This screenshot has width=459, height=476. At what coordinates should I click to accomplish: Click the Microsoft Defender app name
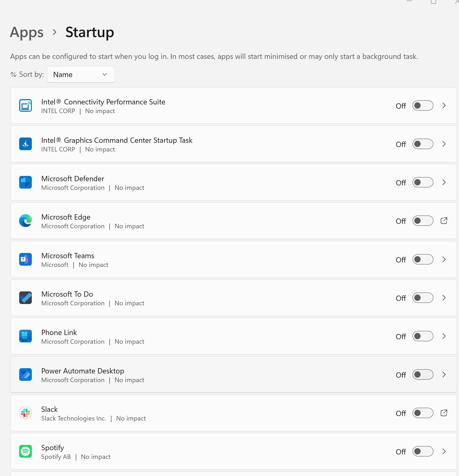(x=73, y=179)
